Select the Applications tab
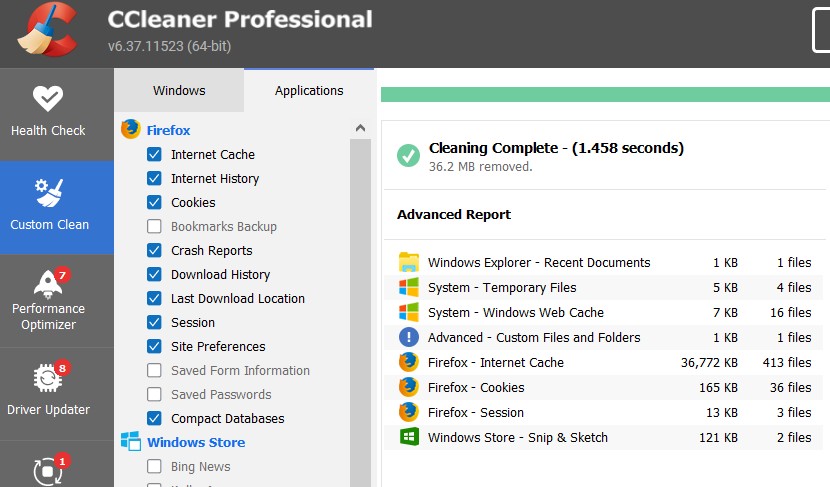Viewport: 830px width, 487px height. pos(309,90)
